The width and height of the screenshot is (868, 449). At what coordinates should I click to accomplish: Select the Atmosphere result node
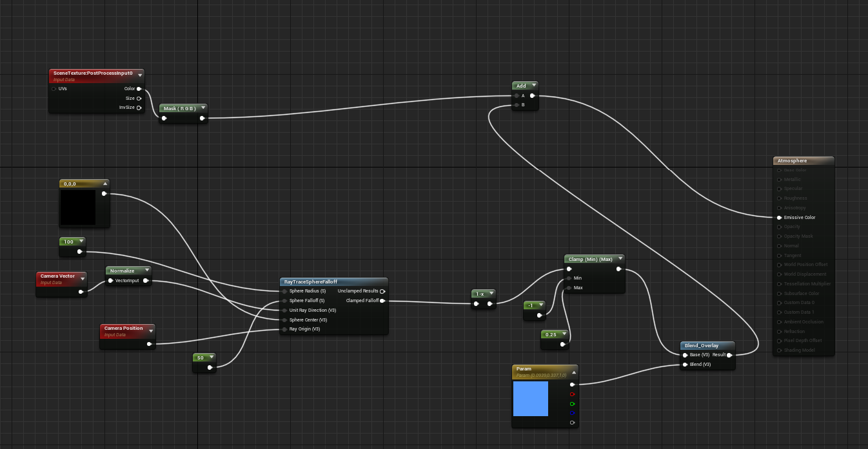(x=803, y=160)
